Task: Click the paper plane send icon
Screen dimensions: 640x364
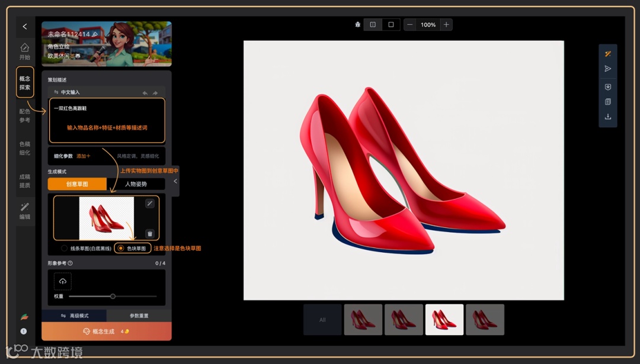Action: click(608, 69)
